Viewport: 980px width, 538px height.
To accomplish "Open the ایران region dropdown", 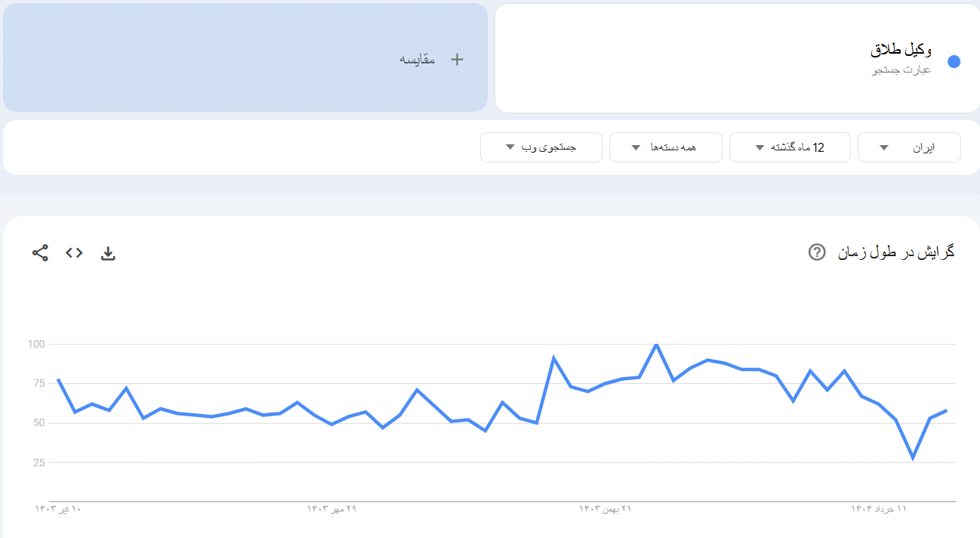I will [x=909, y=147].
